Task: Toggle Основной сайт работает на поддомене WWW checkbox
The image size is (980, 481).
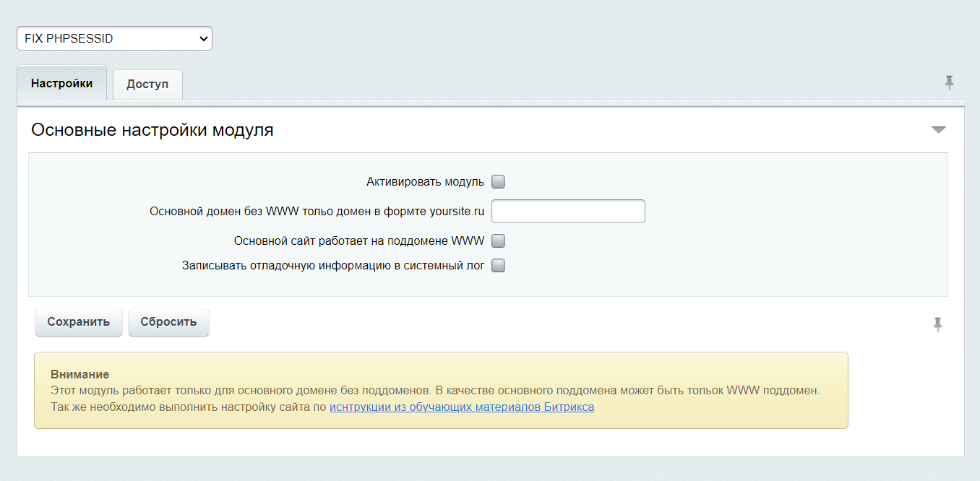Action: tap(498, 241)
